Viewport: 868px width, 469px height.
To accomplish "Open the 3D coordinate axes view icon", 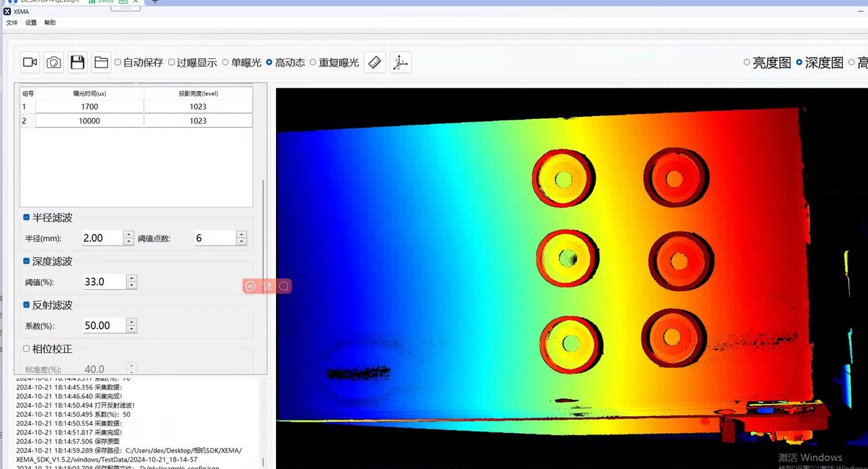I will [400, 62].
